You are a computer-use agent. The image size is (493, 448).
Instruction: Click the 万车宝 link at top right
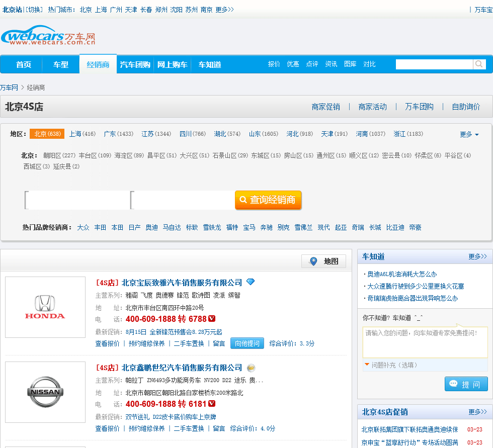click(483, 10)
